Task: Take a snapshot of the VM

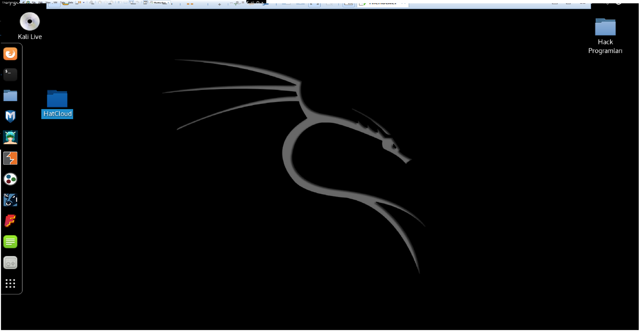Action: (100, 2)
